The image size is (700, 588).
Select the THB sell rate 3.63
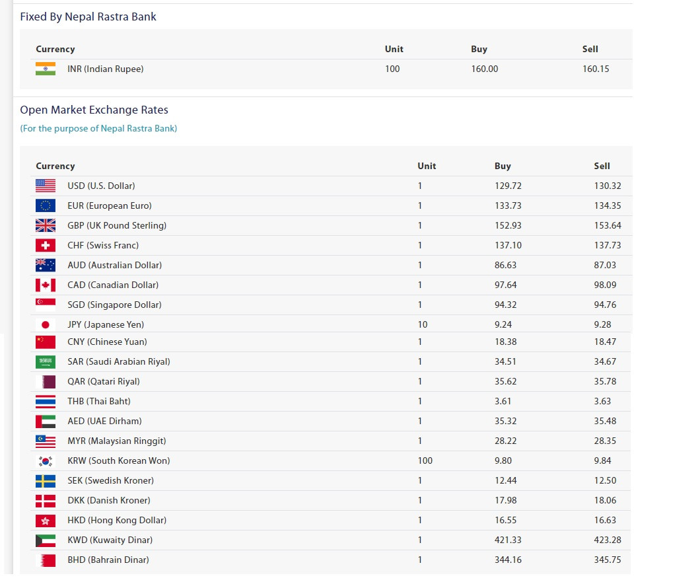click(602, 402)
